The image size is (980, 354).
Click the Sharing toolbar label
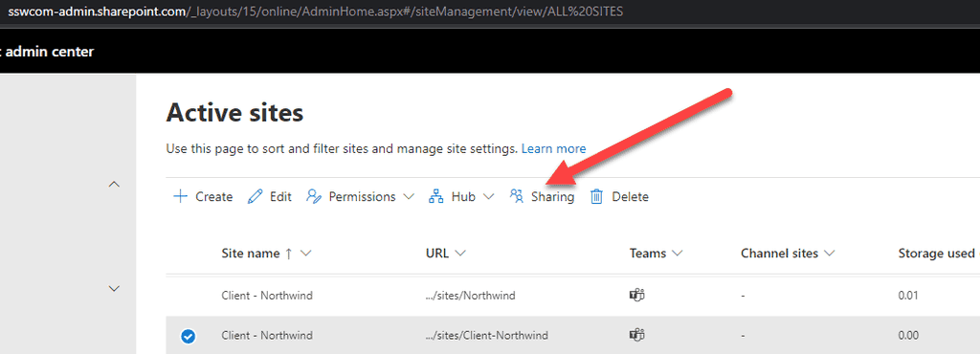click(552, 197)
